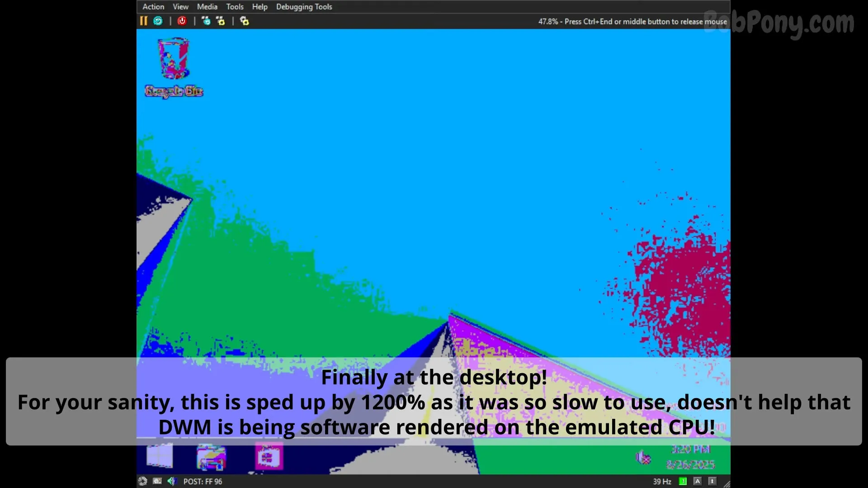
Task: Open the Media menu
Action: click(207, 7)
